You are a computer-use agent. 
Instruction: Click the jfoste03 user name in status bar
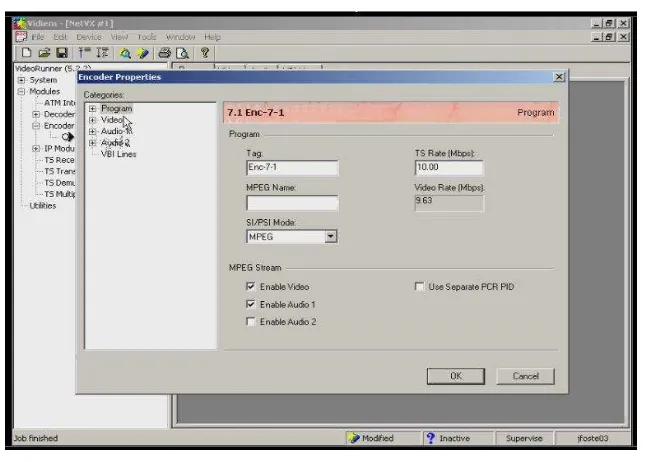[x=592, y=438]
